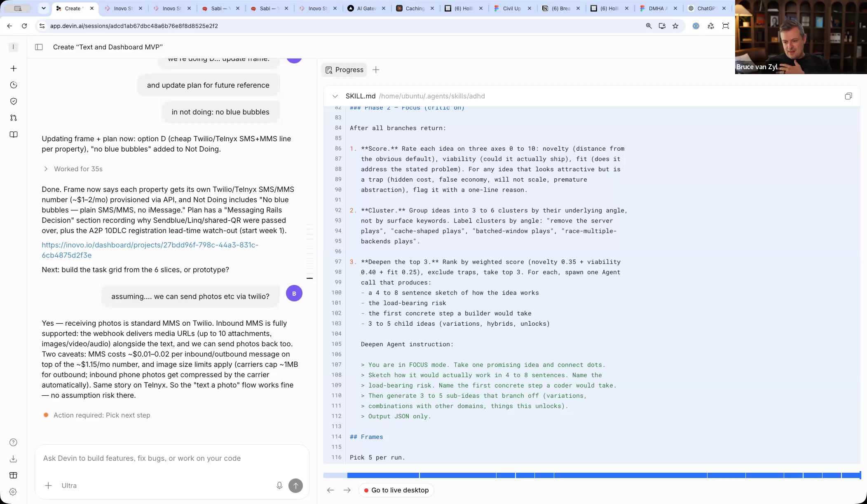The height and width of the screenshot is (504, 867).
Task: Click the 1Password extension icon
Action: tap(696, 26)
